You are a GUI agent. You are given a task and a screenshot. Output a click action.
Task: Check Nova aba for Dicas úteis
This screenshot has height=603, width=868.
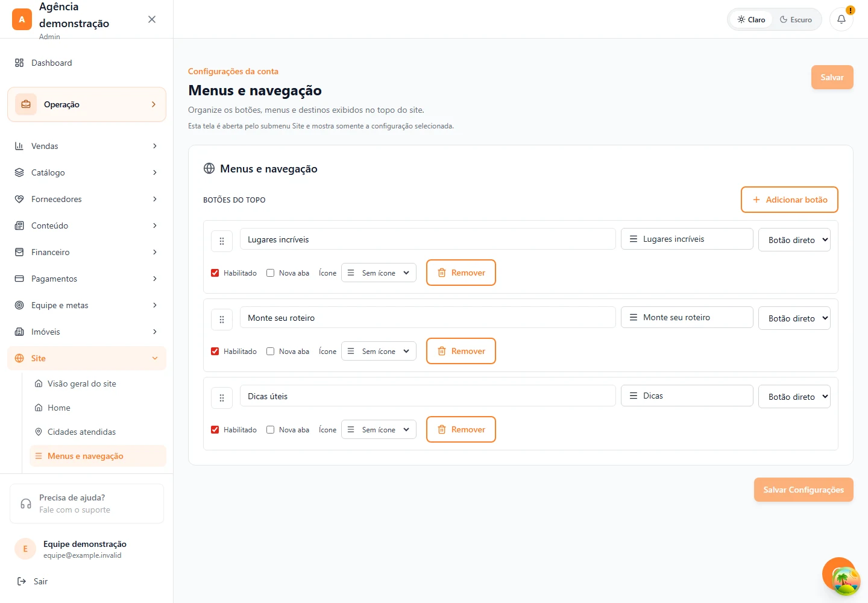pyautogui.click(x=271, y=429)
